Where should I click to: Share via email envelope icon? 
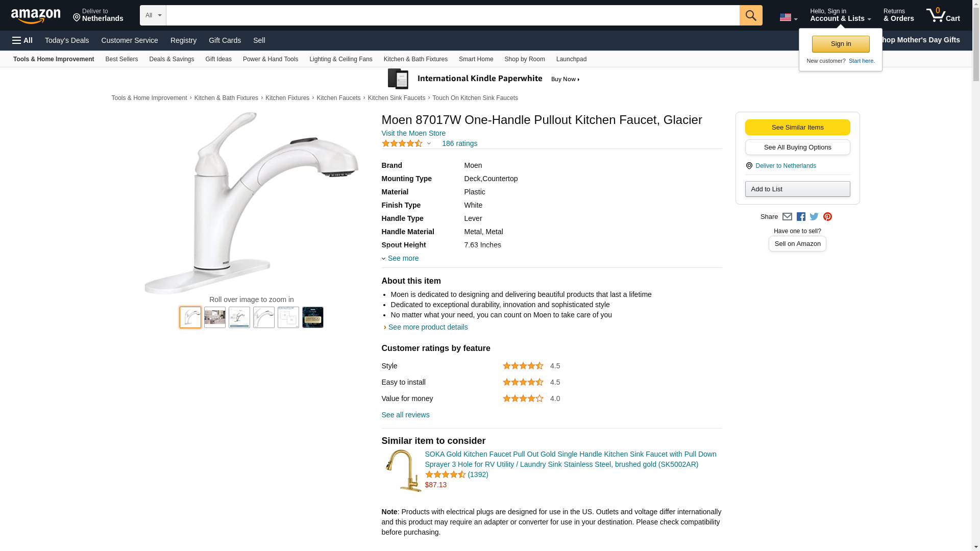tap(787, 217)
